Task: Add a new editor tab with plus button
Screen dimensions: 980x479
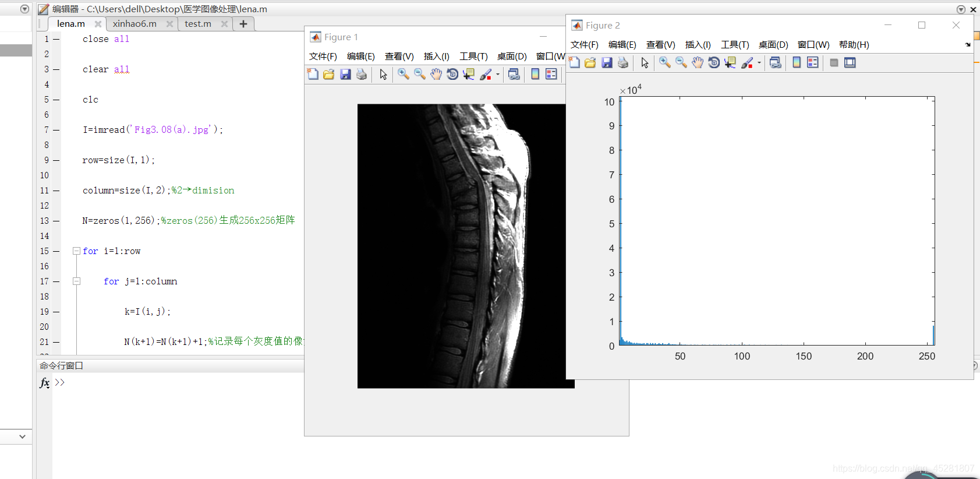Action: coord(243,24)
